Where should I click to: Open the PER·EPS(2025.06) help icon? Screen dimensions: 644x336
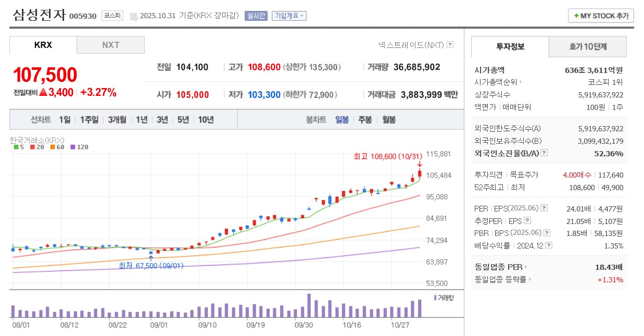[x=544, y=208]
